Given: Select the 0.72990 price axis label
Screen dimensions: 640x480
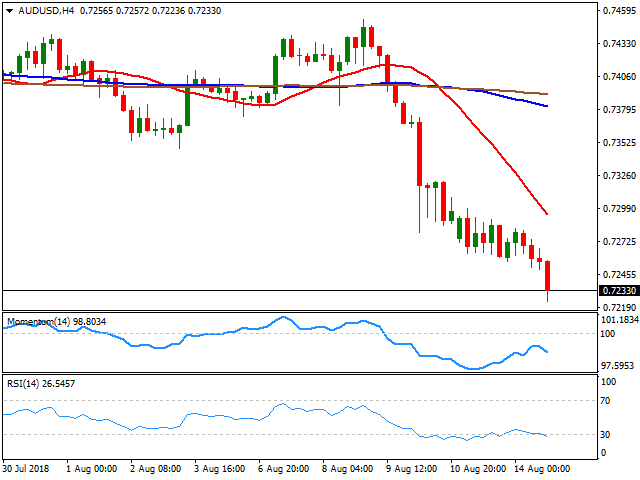Looking at the screenshot, I should (x=619, y=209).
